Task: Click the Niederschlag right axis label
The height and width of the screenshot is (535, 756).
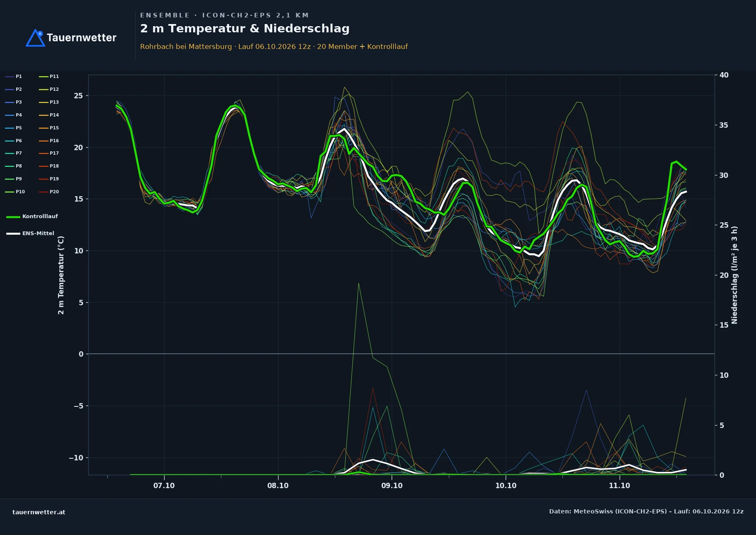Action: [x=734, y=275]
